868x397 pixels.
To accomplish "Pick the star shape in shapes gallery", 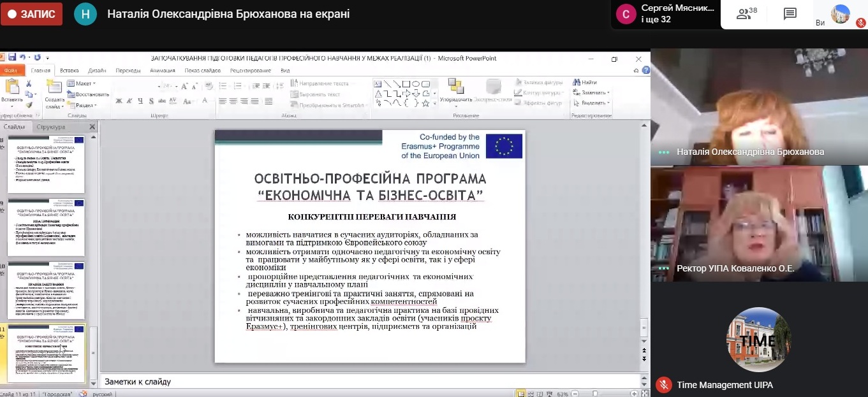I will coord(425,103).
